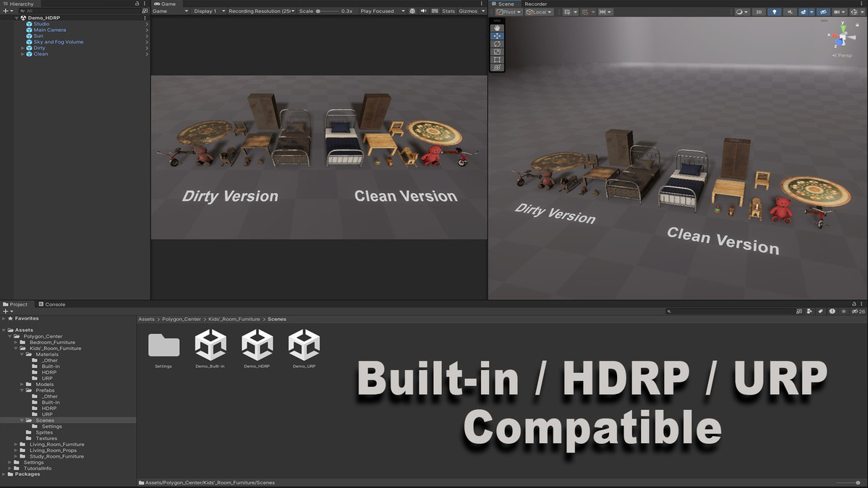The image size is (868, 488).
Task: Click the Project search by type icon
Action: point(809,312)
